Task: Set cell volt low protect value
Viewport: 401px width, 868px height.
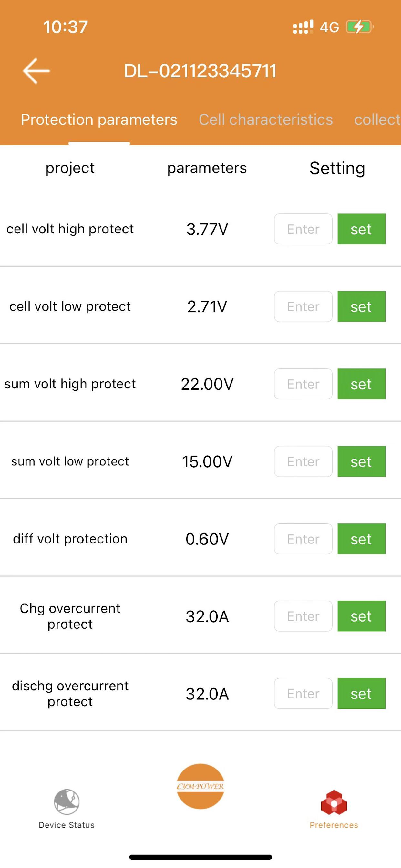Action: (361, 307)
